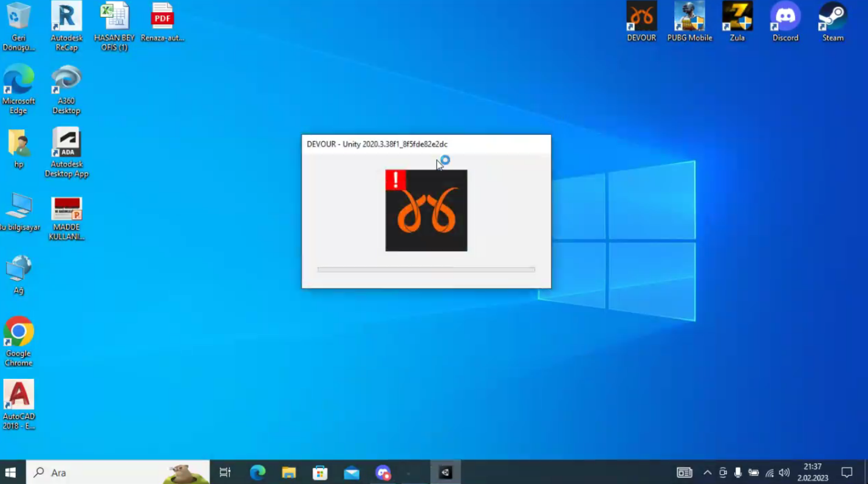The image size is (868, 484).
Task: Open the Windows Start menu
Action: click(10, 472)
